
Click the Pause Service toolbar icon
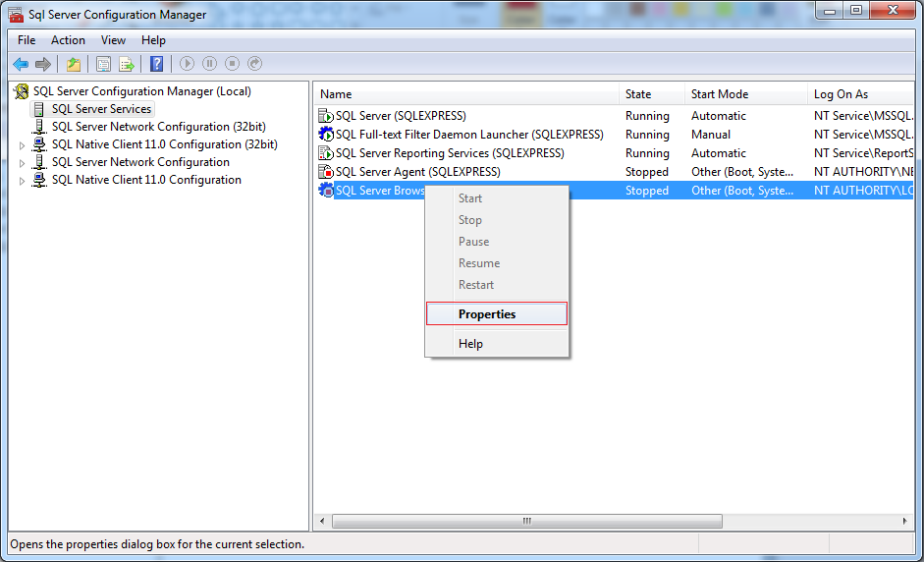tap(209, 63)
